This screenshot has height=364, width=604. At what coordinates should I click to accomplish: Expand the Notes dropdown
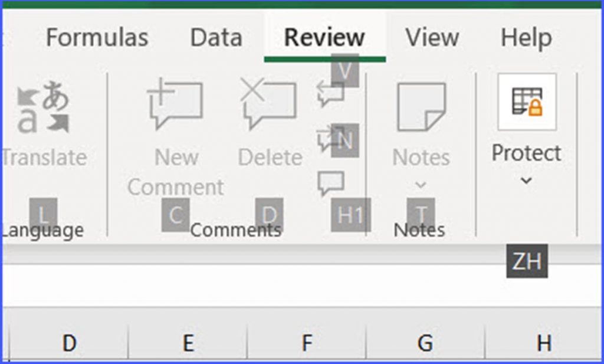point(421,184)
